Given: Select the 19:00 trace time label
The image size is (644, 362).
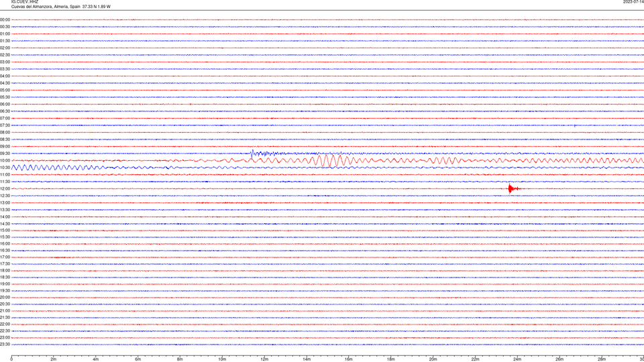Looking at the screenshot, I should click(x=5, y=284).
